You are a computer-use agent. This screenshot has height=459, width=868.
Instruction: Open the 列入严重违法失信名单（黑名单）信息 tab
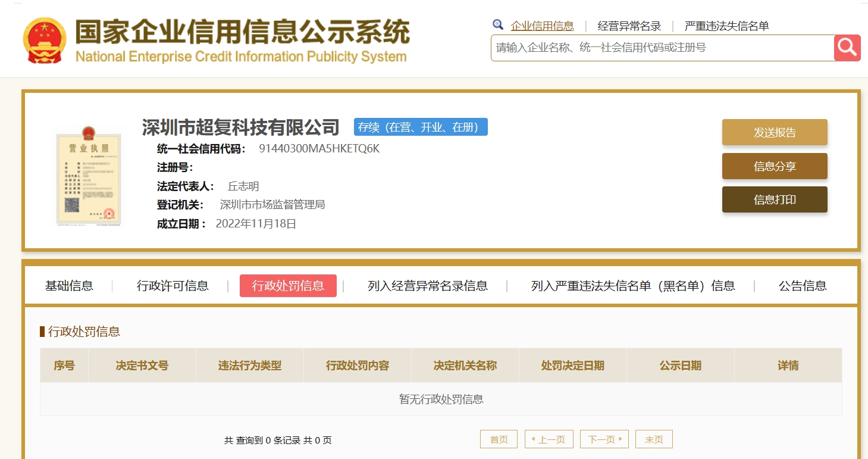pyautogui.click(x=633, y=286)
